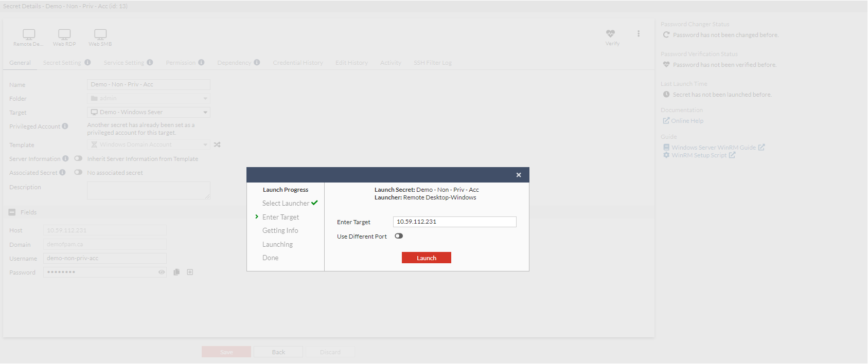Click the Permission info icon
The image size is (868, 364).
pyautogui.click(x=201, y=62)
